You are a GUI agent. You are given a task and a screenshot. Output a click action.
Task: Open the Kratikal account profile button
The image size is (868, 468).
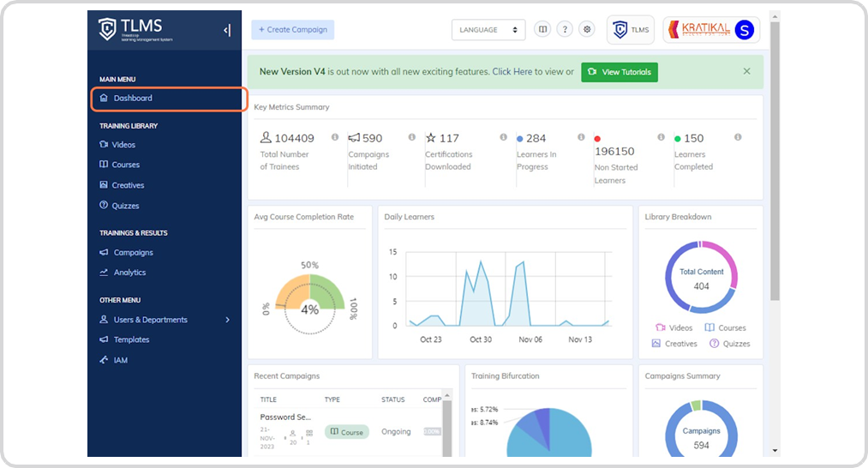(711, 30)
